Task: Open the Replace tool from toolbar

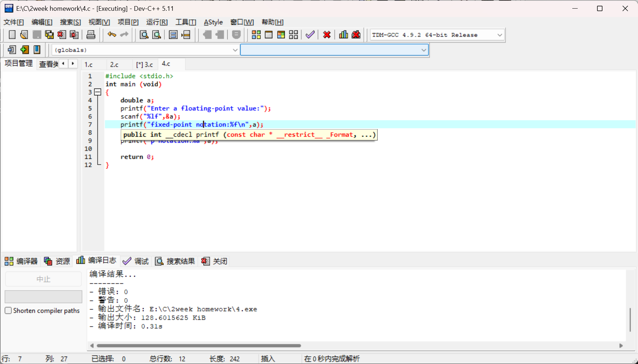Action: click(x=157, y=35)
